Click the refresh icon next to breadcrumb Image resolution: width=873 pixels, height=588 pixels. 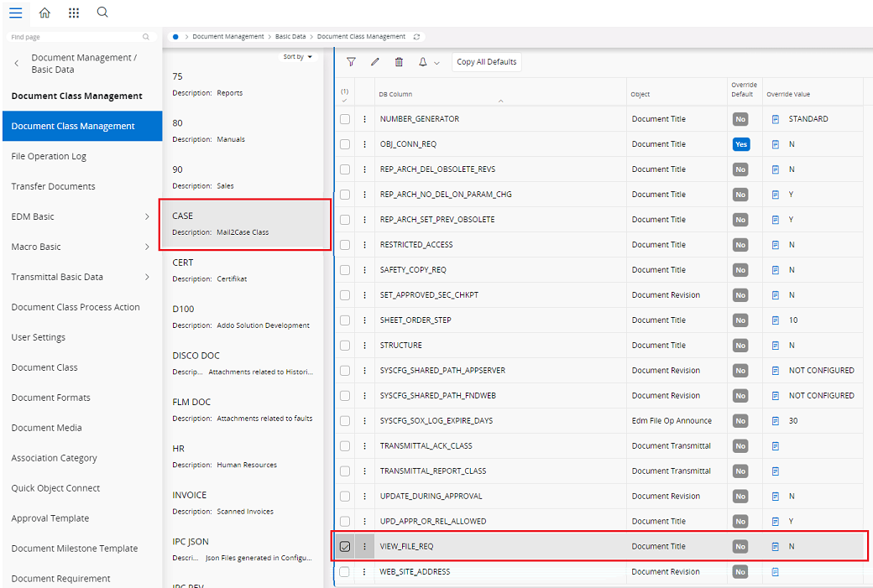416,37
